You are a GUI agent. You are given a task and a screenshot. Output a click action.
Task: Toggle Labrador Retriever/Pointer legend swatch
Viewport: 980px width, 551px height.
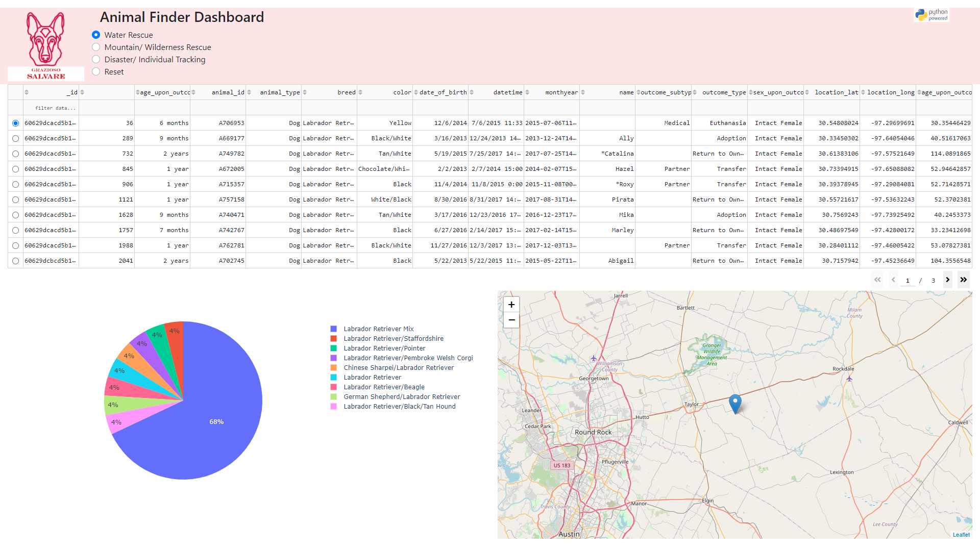(x=333, y=348)
